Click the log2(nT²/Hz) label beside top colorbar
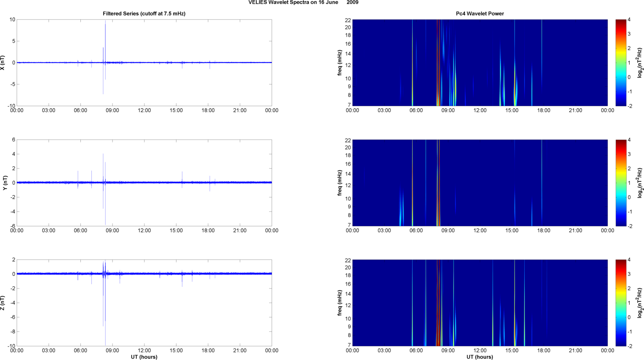This screenshot has width=644, height=360. [640, 63]
